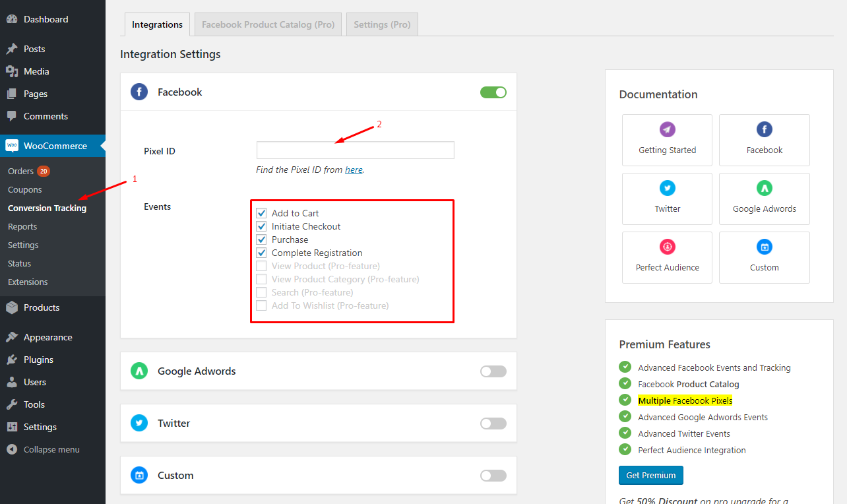Enable the Custom integration toggle
The width and height of the screenshot is (847, 504).
point(493,476)
